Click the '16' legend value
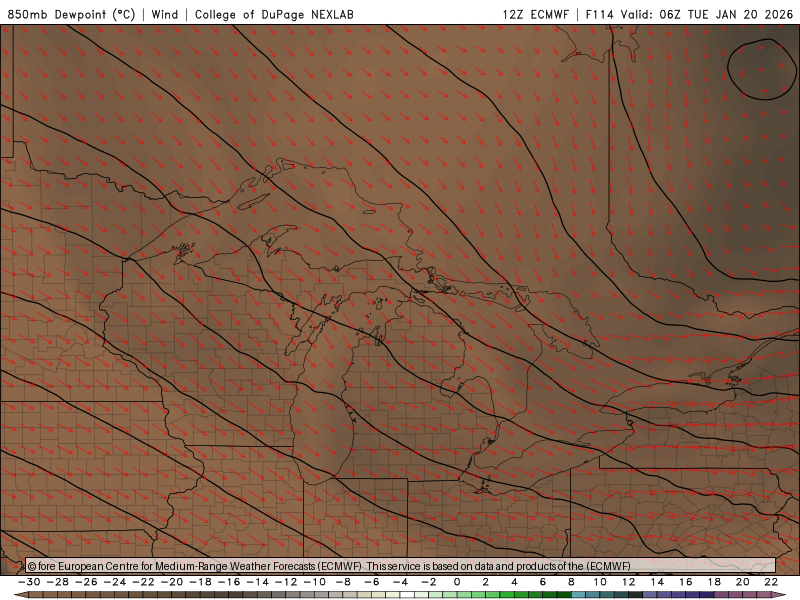 686,582
